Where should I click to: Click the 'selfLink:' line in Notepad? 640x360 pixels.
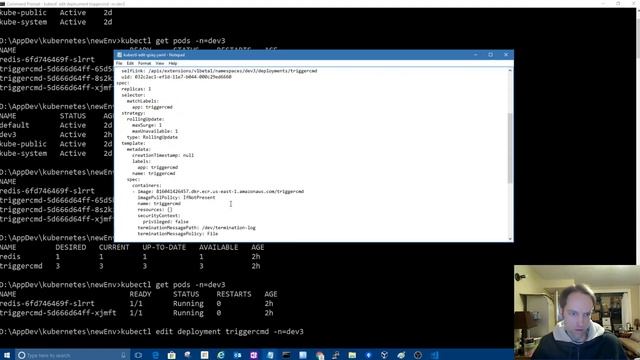219,71
